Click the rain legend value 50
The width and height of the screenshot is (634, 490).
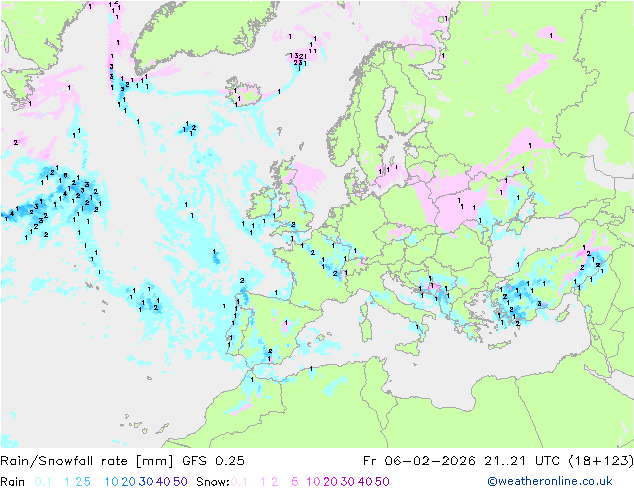tap(180, 482)
